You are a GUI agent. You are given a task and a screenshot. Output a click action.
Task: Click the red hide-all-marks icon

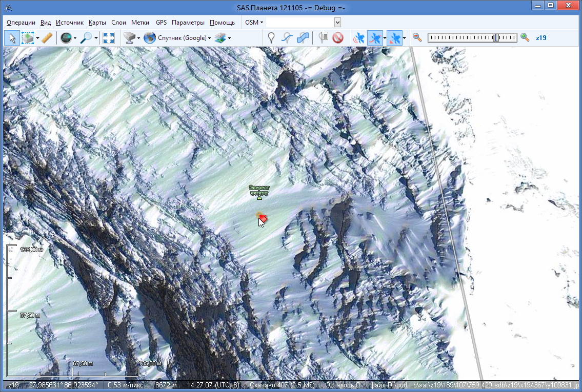(337, 37)
